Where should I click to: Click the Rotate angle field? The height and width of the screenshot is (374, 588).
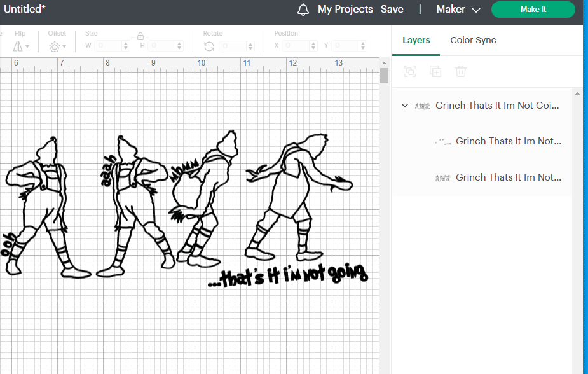click(x=233, y=46)
